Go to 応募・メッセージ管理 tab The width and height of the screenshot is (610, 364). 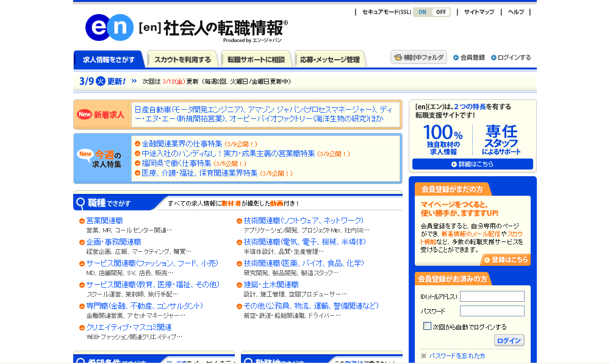(329, 60)
